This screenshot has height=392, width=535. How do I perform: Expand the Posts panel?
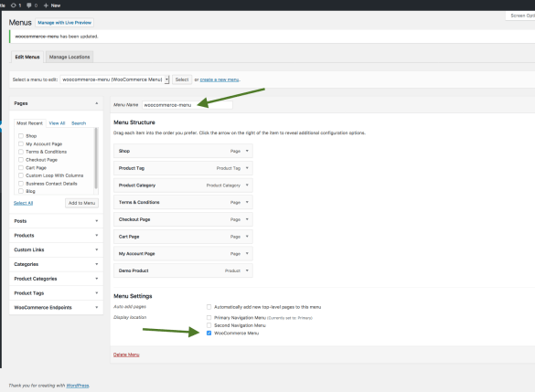coord(97,221)
